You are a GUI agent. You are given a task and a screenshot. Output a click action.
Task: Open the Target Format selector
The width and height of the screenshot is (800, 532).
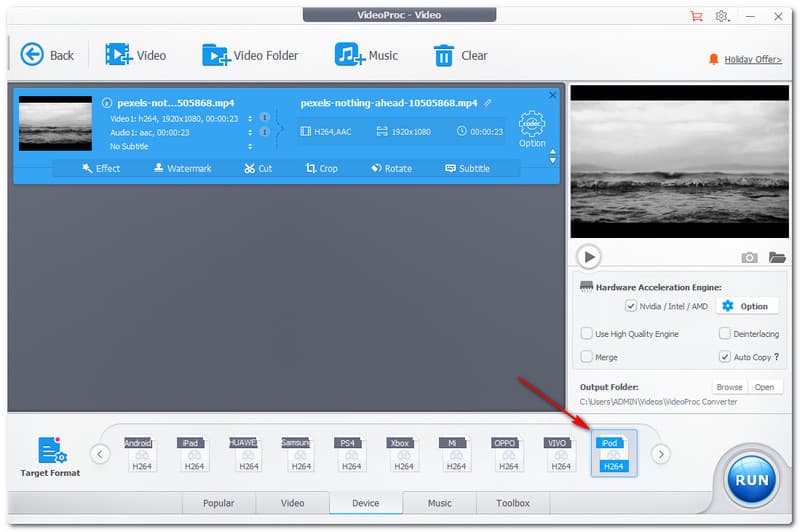50,457
